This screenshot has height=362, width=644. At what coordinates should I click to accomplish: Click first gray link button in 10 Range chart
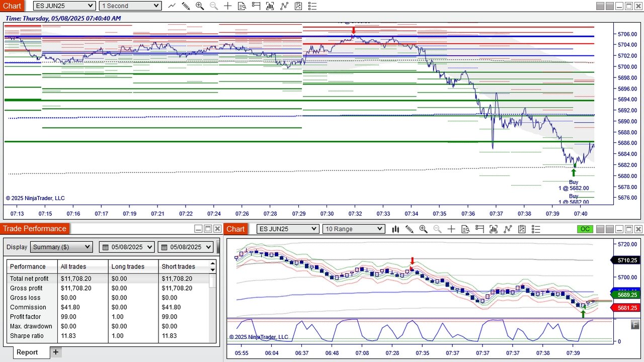pyautogui.click(x=600, y=229)
